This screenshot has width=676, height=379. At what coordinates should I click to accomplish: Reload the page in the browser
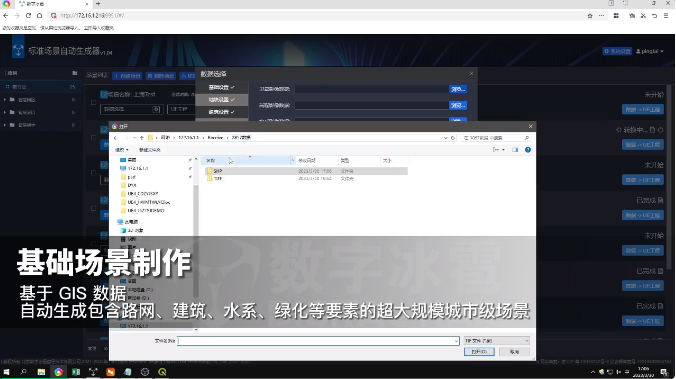(28, 16)
